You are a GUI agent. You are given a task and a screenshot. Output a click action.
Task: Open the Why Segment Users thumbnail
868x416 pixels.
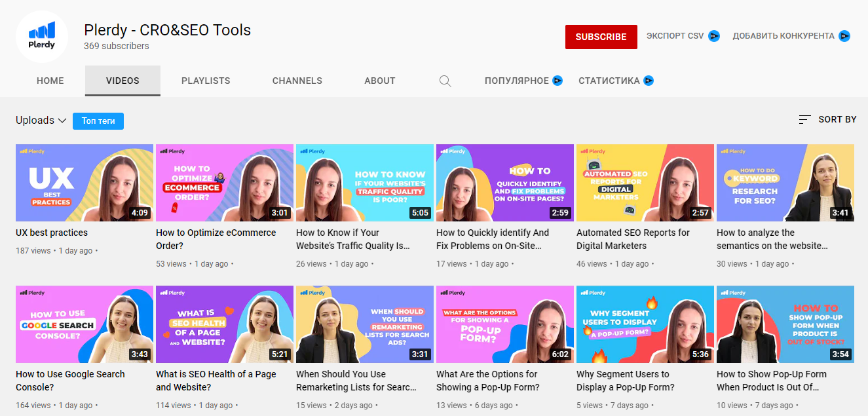pyautogui.click(x=645, y=324)
